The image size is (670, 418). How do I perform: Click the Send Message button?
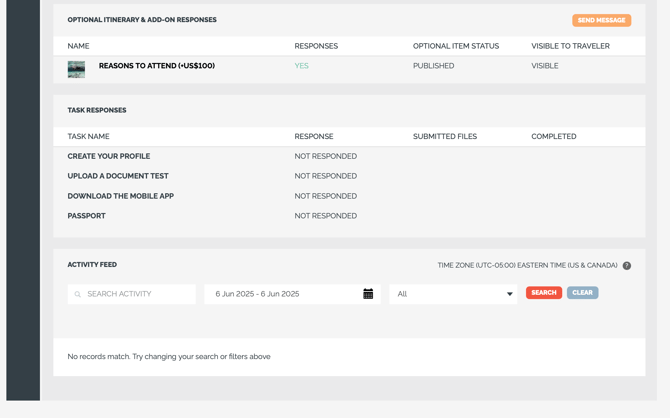(x=601, y=20)
